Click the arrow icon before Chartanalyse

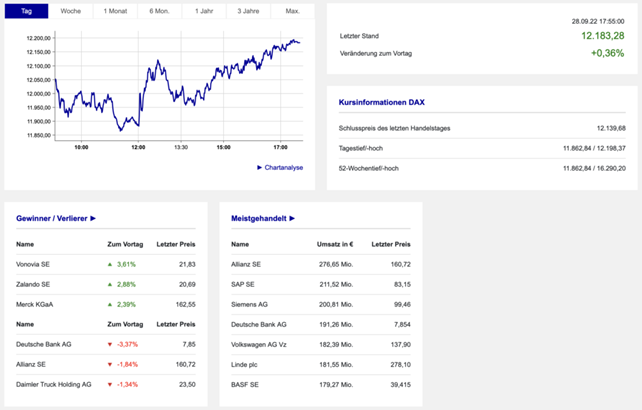[x=260, y=168]
